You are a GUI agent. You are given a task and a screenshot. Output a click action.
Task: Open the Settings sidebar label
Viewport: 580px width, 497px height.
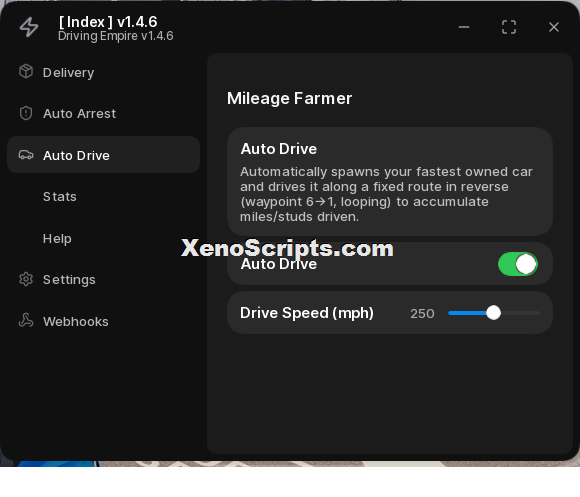[69, 280]
